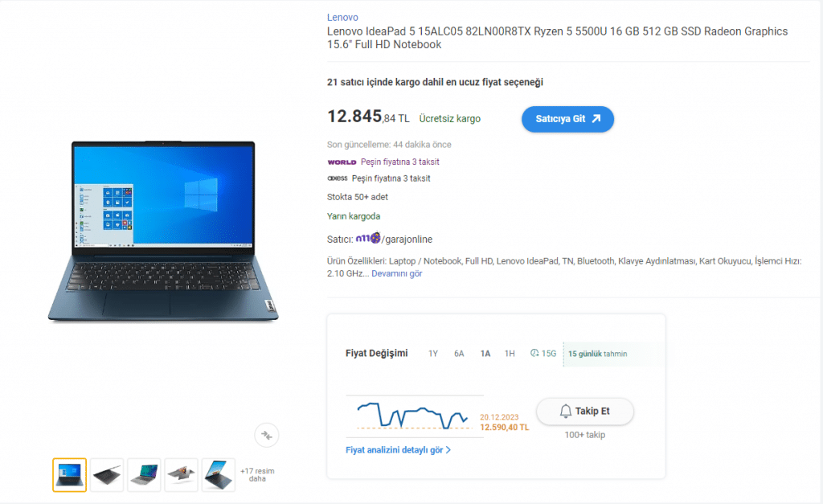823x504 pixels.
Task: Expand specs with Devamını gör
Action: coord(397,273)
